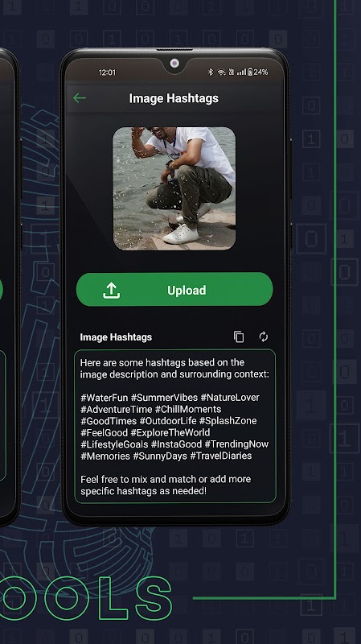361x644 pixels.
Task: Tap the front camera notch
Action: point(174,64)
